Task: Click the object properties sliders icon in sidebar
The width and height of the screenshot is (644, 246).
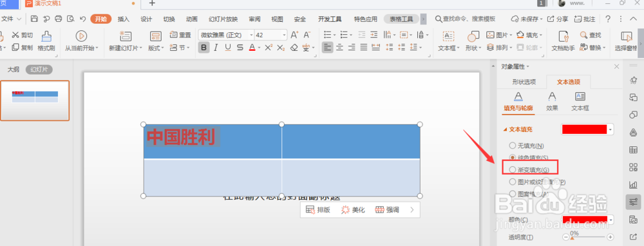Action: tap(633, 202)
